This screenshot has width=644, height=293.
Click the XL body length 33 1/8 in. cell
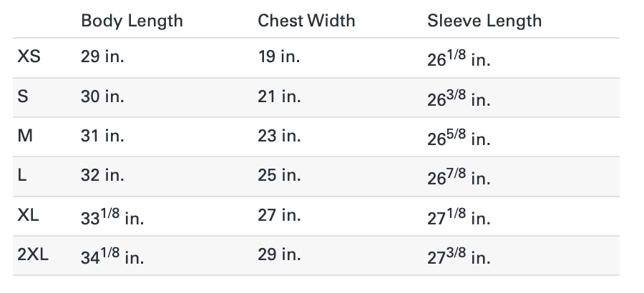coord(112,216)
